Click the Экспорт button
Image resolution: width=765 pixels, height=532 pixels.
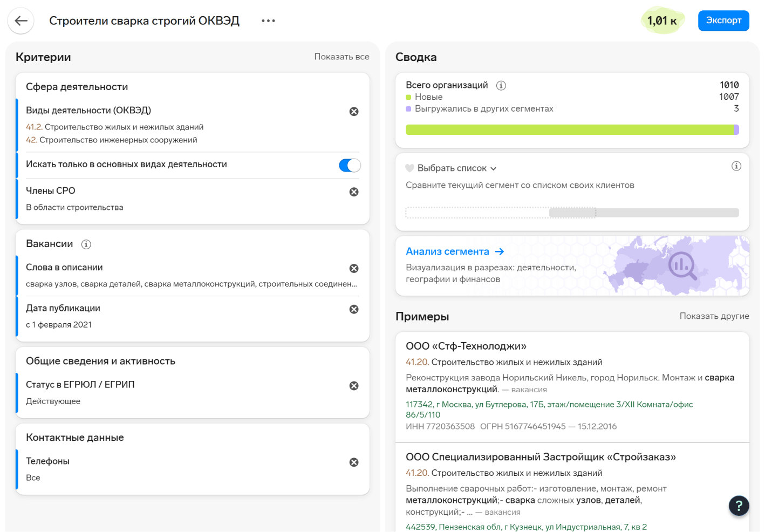[723, 21]
